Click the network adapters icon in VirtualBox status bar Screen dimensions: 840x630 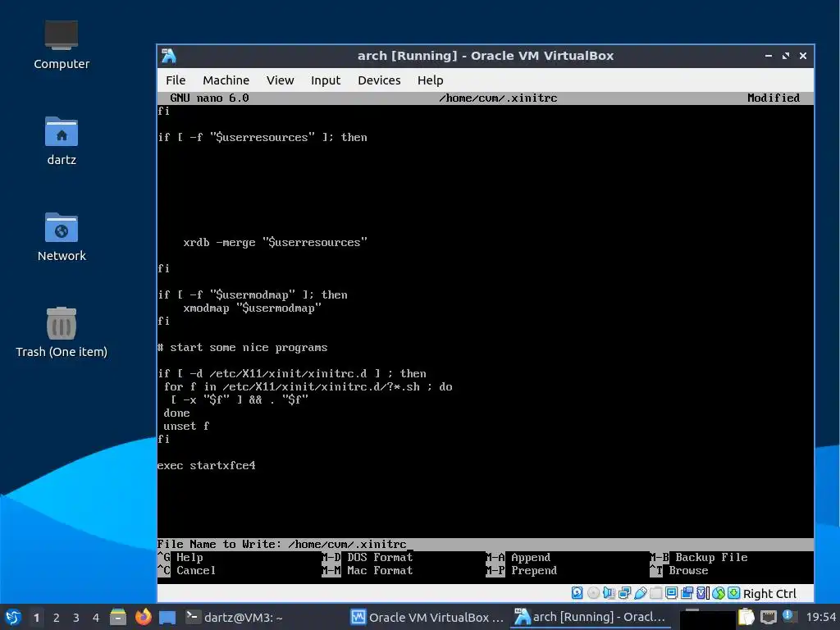[624, 593]
